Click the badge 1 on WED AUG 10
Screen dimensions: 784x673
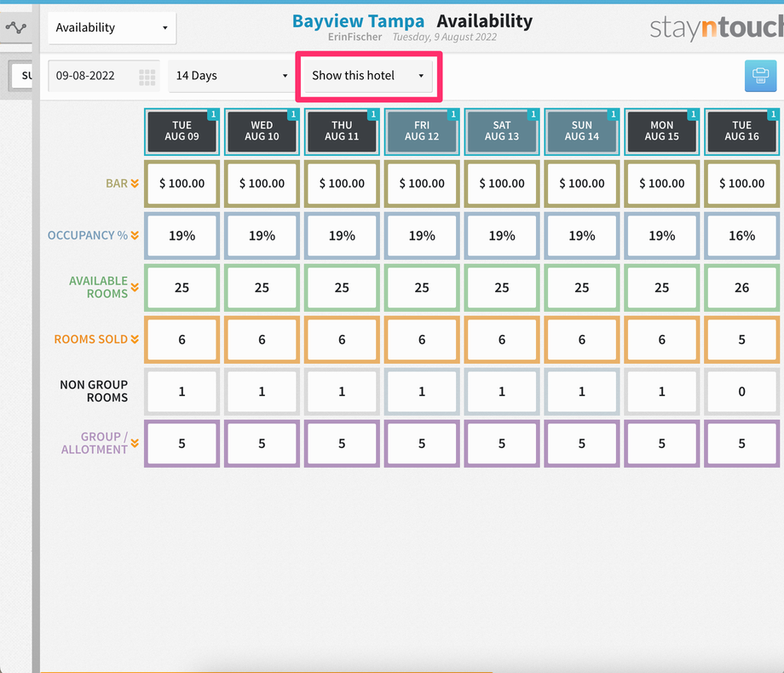click(293, 114)
